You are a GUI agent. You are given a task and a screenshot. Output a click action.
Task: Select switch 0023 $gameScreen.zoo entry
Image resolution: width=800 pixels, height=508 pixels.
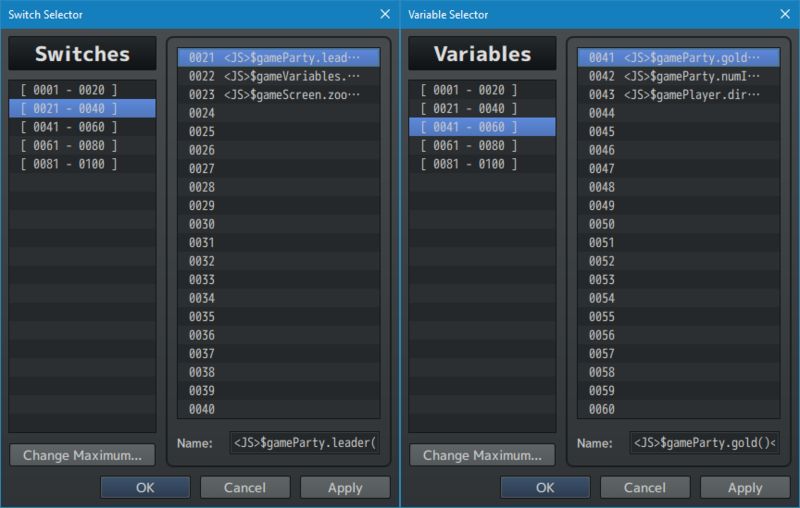pos(278,95)
